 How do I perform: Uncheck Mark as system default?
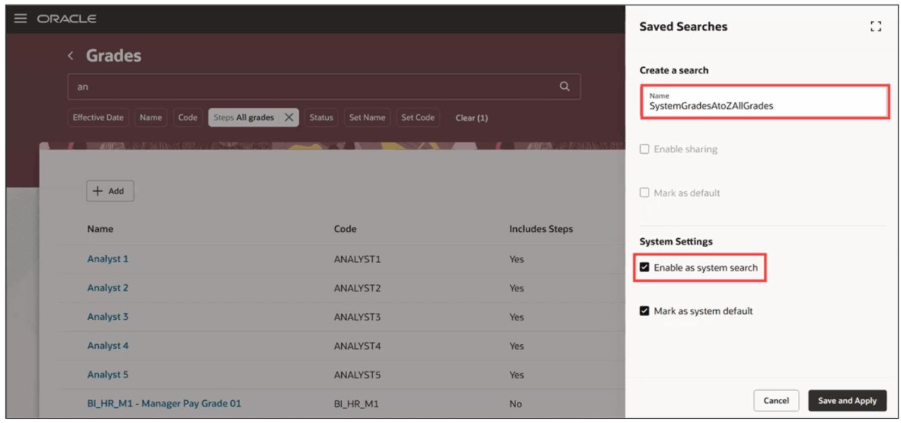point(645,312)
